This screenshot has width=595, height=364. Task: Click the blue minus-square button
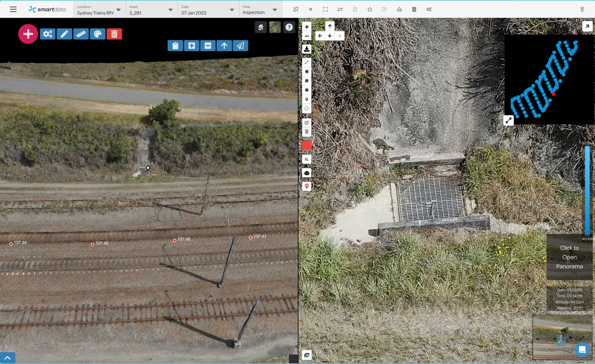coord(208,46)
